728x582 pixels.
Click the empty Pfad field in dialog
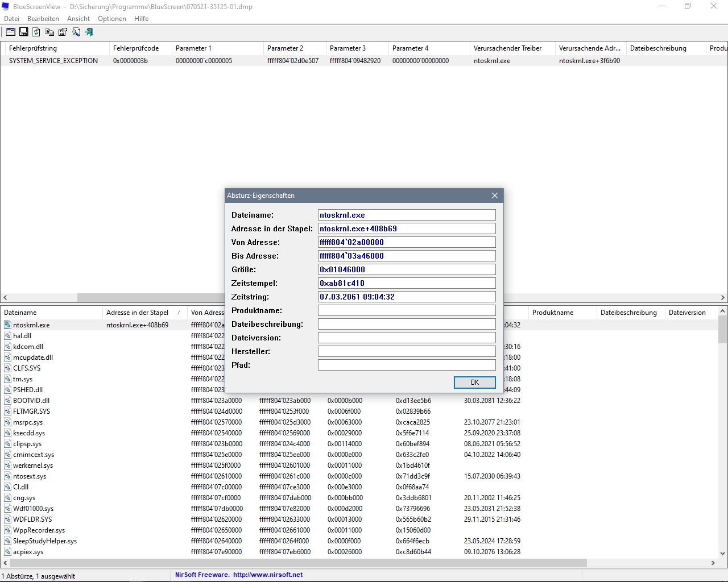407,365
